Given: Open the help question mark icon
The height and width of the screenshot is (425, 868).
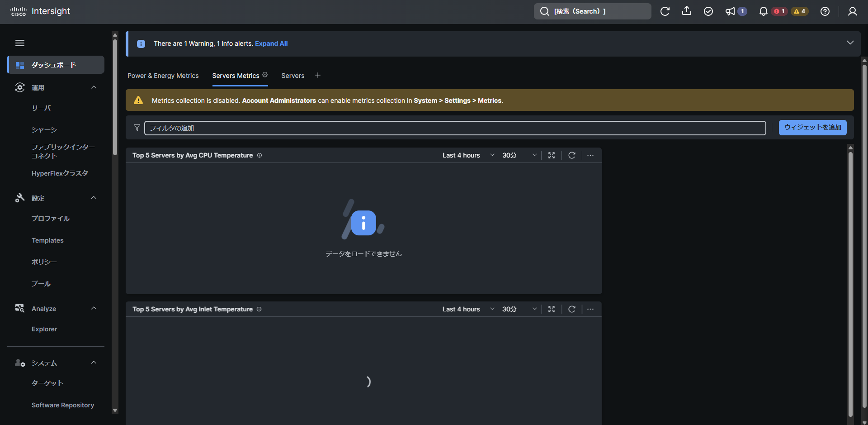Looking at the screenshot, I should 825,11.
